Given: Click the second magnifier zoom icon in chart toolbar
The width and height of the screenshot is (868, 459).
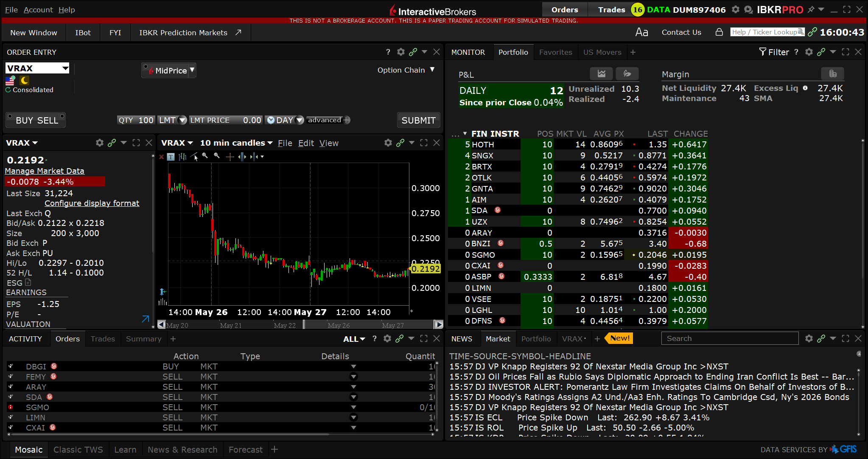Looking at the screenshot, I should pyautogui.click(x=217, y=156).
